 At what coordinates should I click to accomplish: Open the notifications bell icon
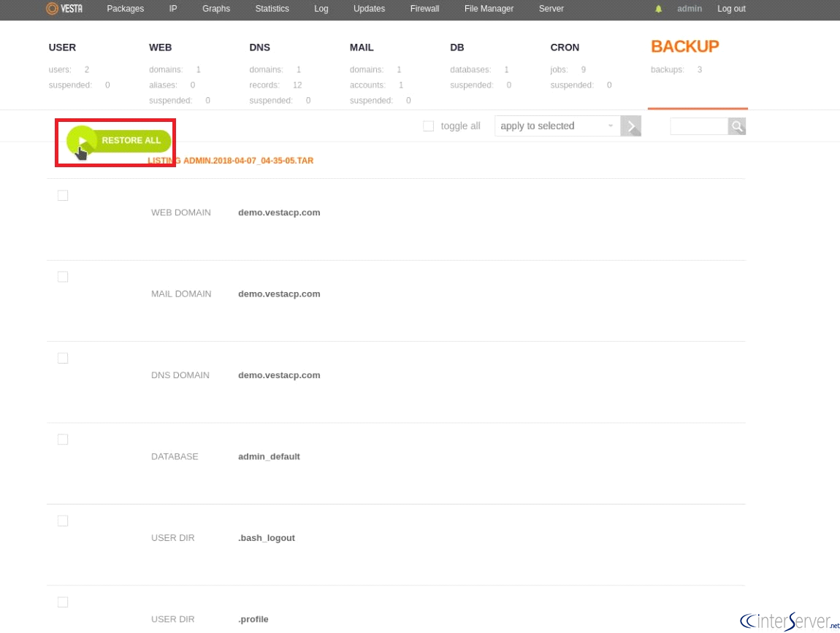tap(658, 9)
